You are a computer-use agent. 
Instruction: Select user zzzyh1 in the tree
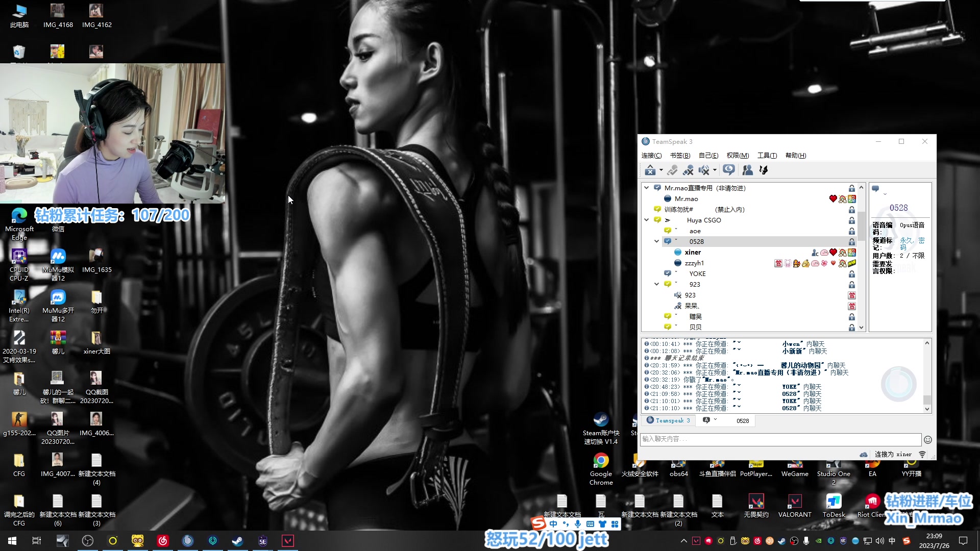(694, 263)
